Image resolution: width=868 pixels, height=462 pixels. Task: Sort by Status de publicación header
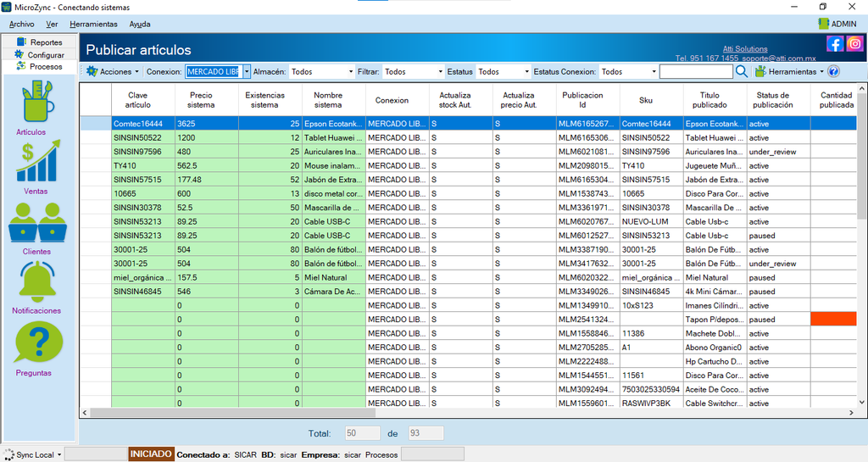(x=779, y=100)
